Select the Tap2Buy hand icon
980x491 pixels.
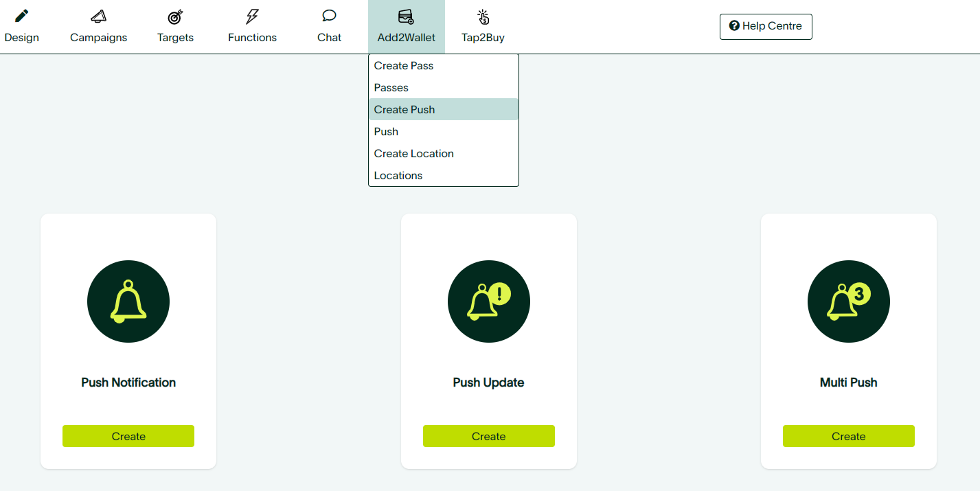tap(483, 16)
